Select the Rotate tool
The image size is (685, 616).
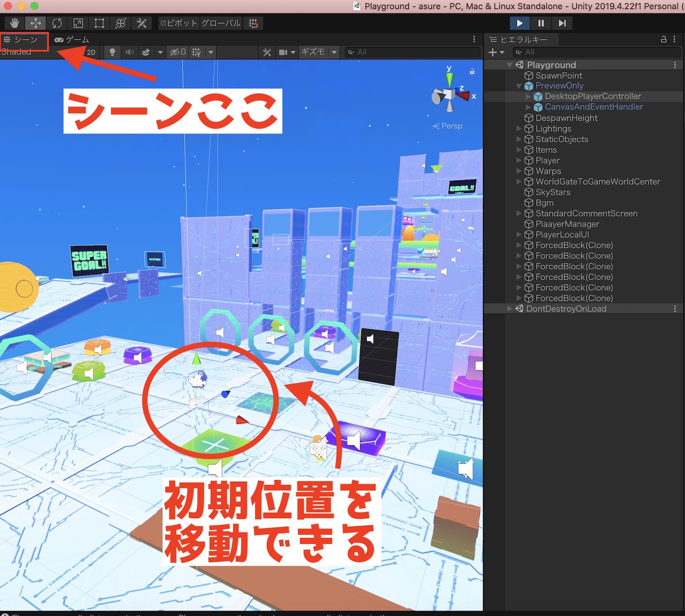57,23
